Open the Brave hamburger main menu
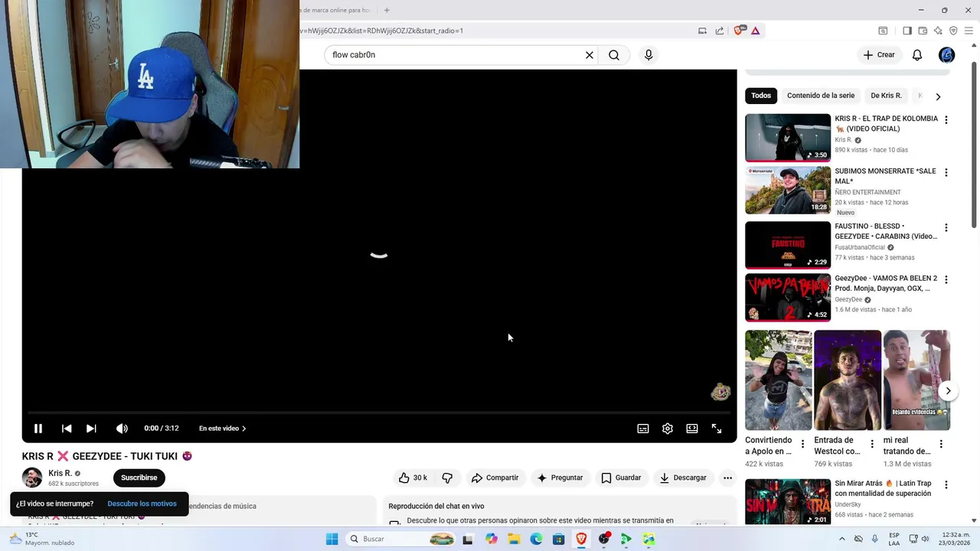Viewport: 980px width, 551px height. click(969, 31)
